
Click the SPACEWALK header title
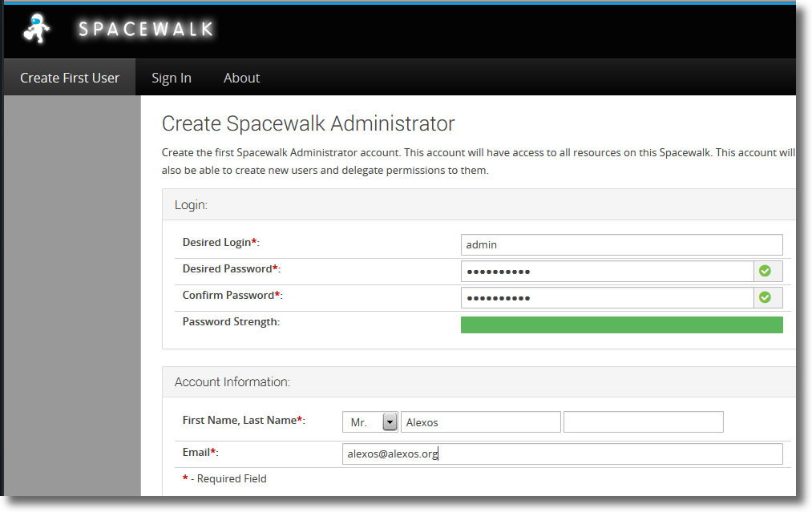(146, 29)
